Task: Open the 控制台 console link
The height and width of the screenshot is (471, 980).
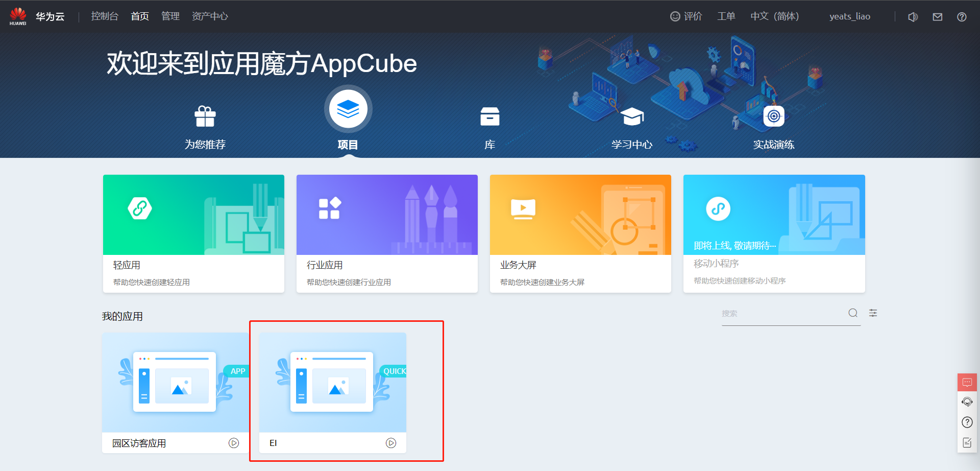Action: point(105,16)
